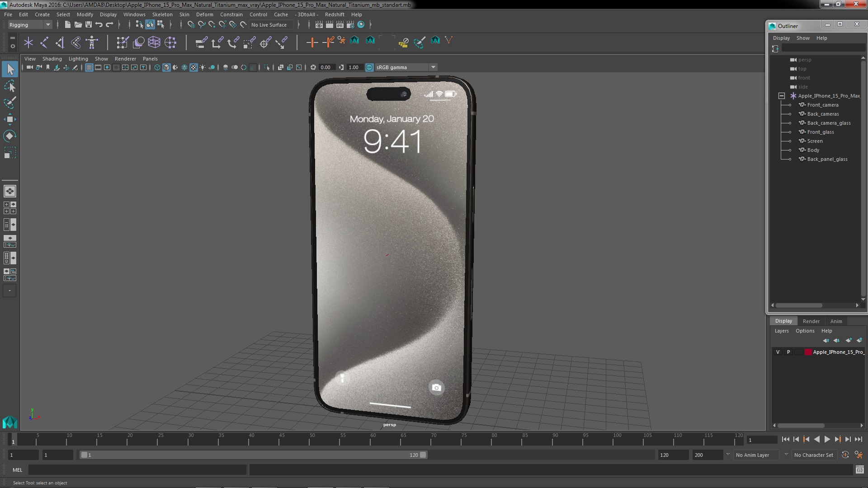Image resolution: width=868 pixels, height=488 pixels.
Task: Select the Screen node in Outliner
Action: 815,141
